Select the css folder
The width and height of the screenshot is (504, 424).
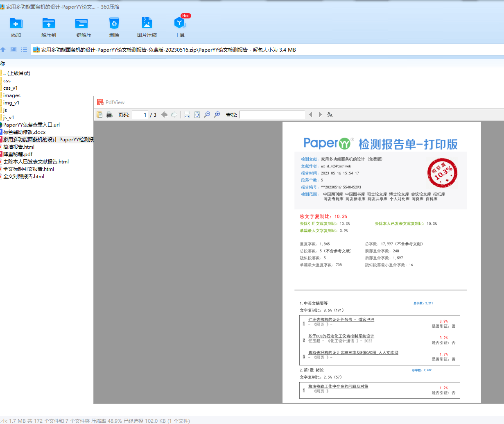[7, 81]
